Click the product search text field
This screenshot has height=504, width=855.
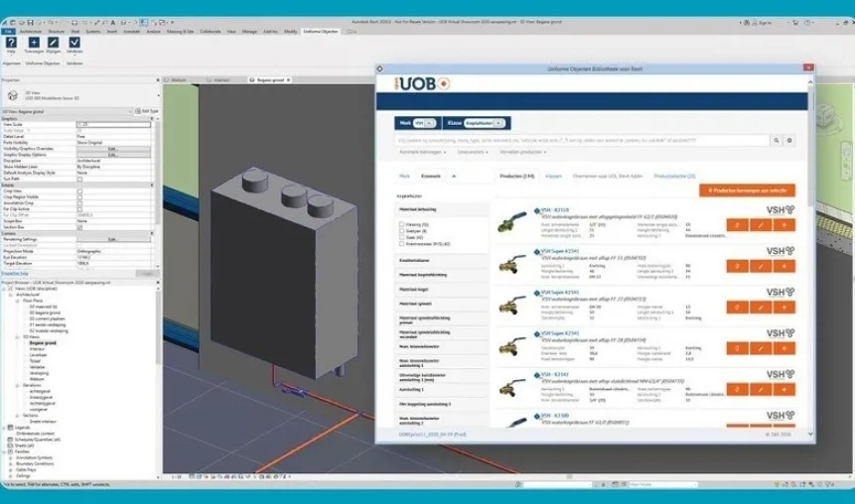(582, 141)
